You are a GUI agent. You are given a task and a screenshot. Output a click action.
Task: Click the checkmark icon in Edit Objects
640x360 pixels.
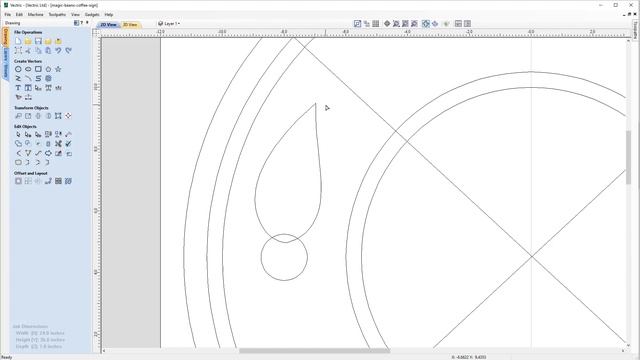point(68,144)
